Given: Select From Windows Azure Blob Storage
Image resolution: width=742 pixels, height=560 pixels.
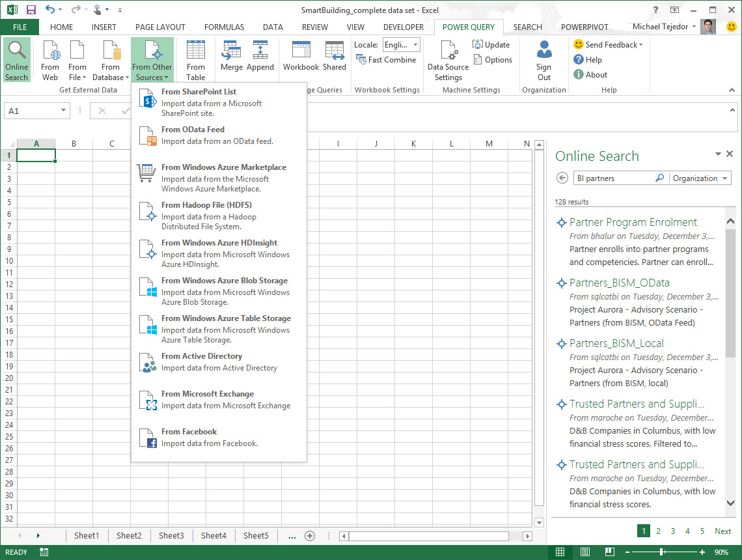Looking at the screenshot, I should click(x=219, y=291).
